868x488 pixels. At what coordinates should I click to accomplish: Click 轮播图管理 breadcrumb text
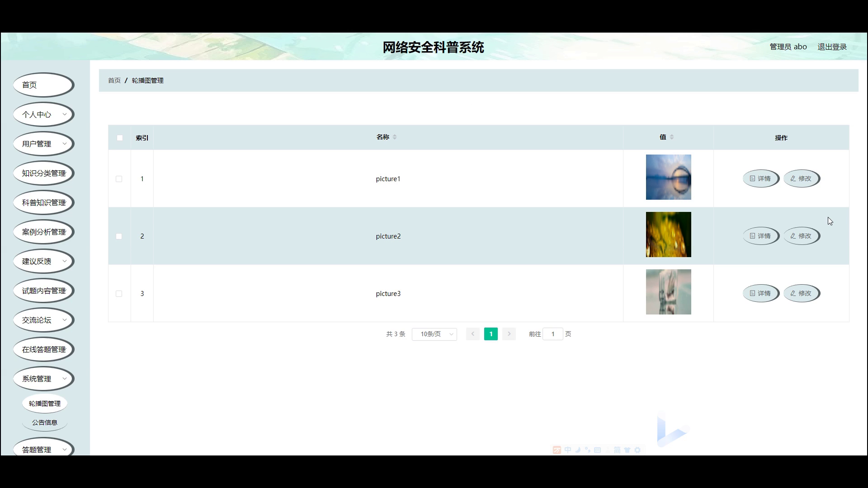click(x=148, y=80)
